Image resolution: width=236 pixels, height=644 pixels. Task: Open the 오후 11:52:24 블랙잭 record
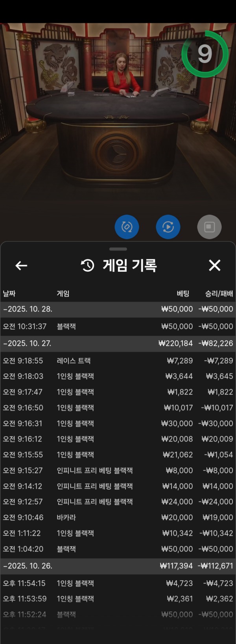118,614
